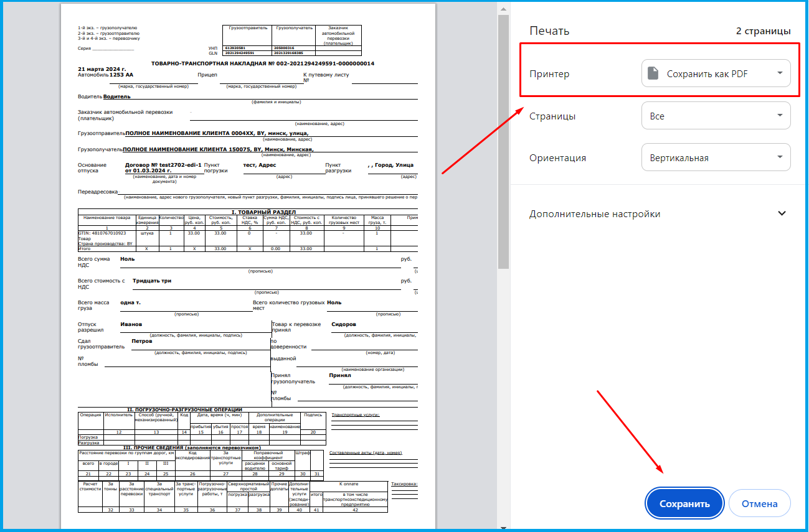Click the PDF file icon in printer selector
The width and height of the screenshot is (809, 532).
653,73
